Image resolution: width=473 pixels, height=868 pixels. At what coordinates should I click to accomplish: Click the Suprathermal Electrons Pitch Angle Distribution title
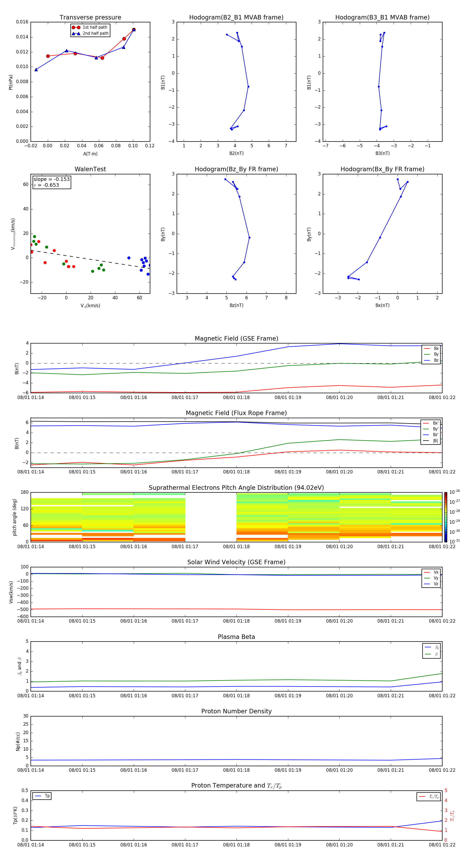(236, 488)
